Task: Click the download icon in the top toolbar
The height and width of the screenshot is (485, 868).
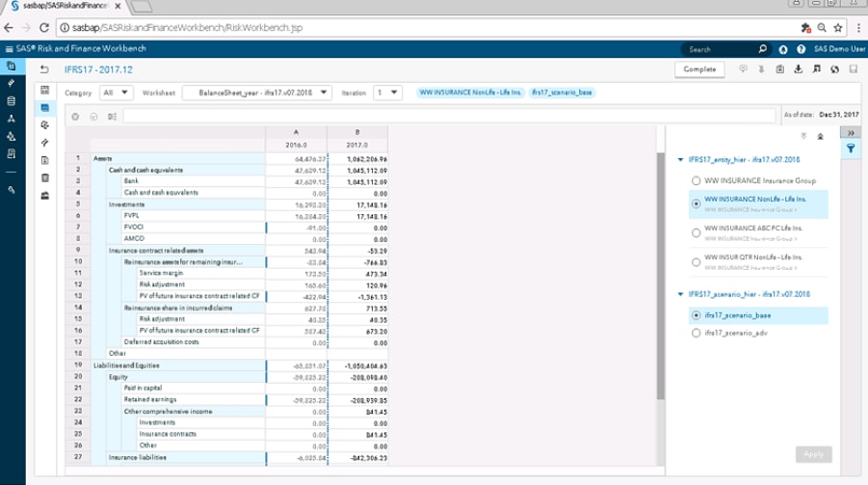Action: tap(798, 68)
